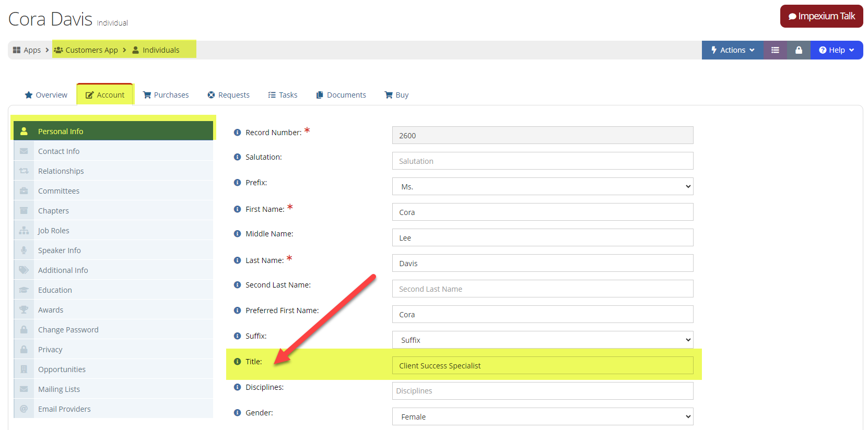Click the Disciplines input field
This screenshot has height=430, width=868.
click(x=543, y=391)
